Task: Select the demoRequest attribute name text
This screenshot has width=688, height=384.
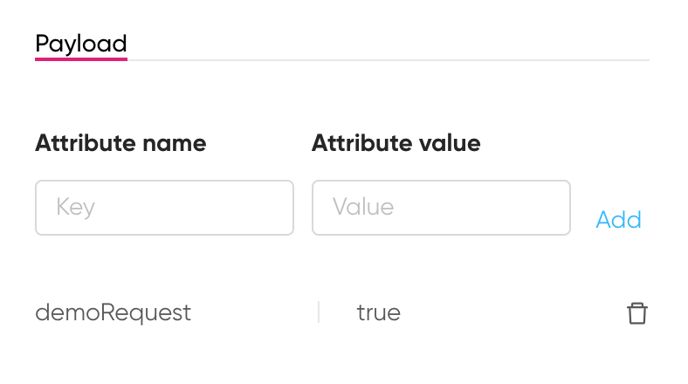Action: 113,313
